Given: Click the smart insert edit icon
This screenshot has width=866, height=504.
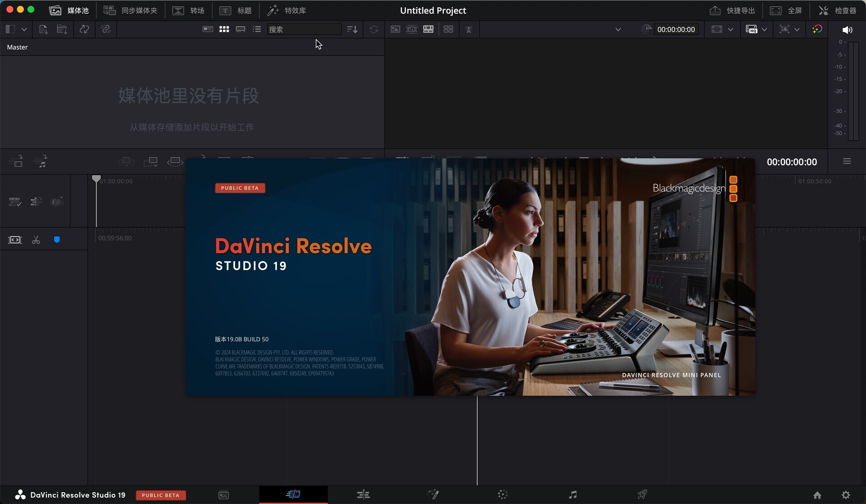Looking at the screenshot, I should (126, 161).
